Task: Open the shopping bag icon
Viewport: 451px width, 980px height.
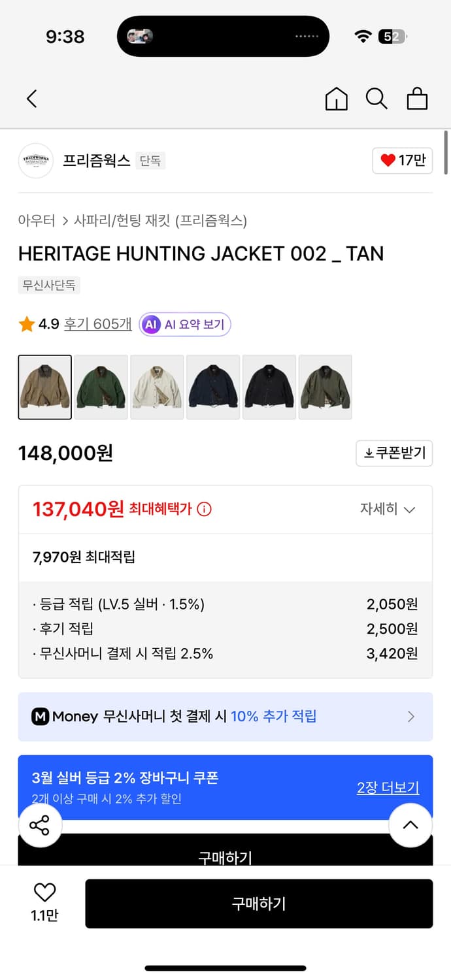Action: point(417,99)
